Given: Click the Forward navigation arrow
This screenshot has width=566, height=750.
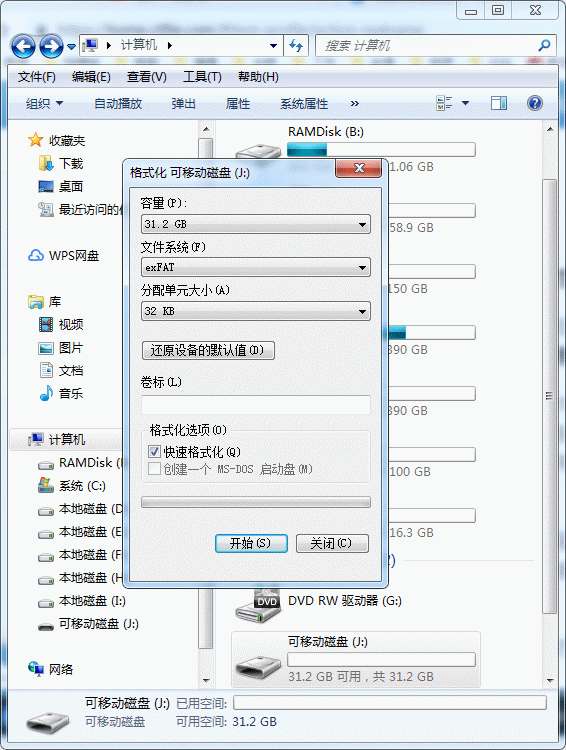Looking at the screenshot, I should (51, 46).
